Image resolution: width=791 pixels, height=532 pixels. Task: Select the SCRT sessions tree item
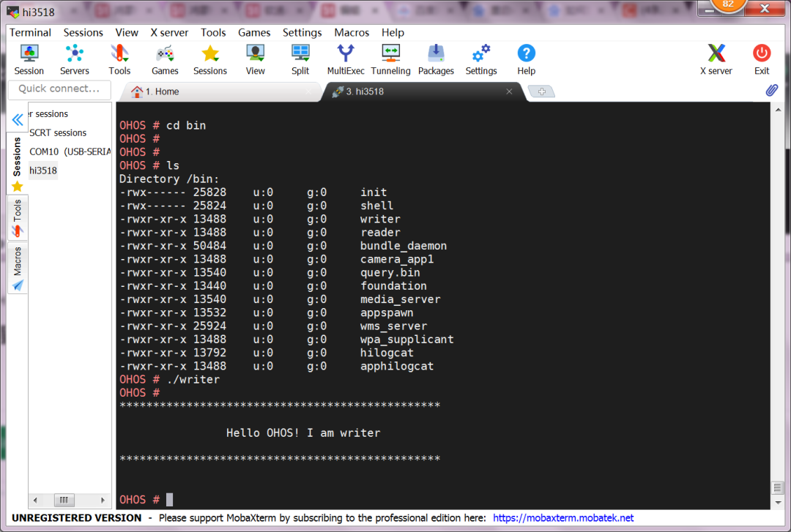pos(58,132)
